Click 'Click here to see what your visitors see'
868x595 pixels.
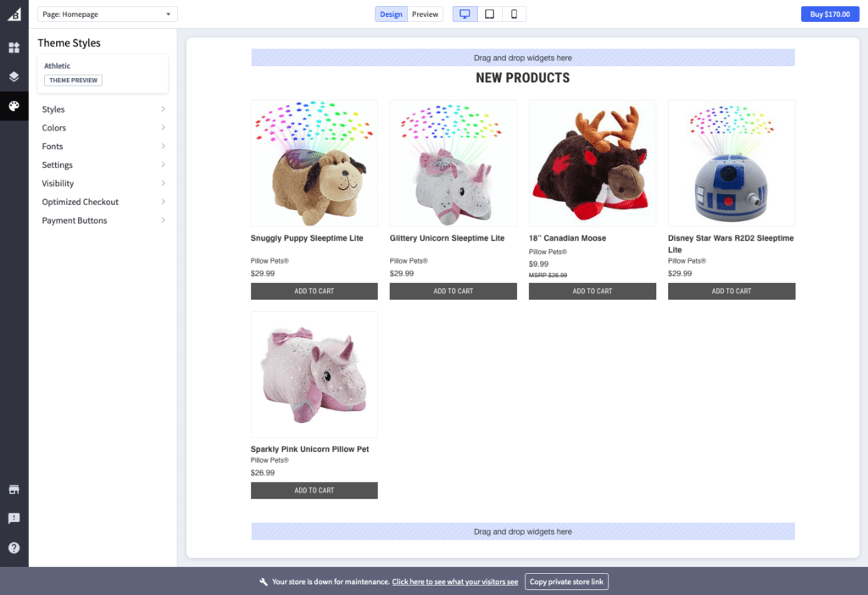(455, 581)
